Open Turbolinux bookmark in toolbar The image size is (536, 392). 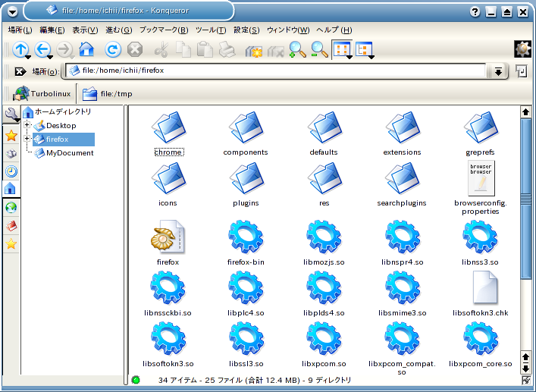click(42, 94)
